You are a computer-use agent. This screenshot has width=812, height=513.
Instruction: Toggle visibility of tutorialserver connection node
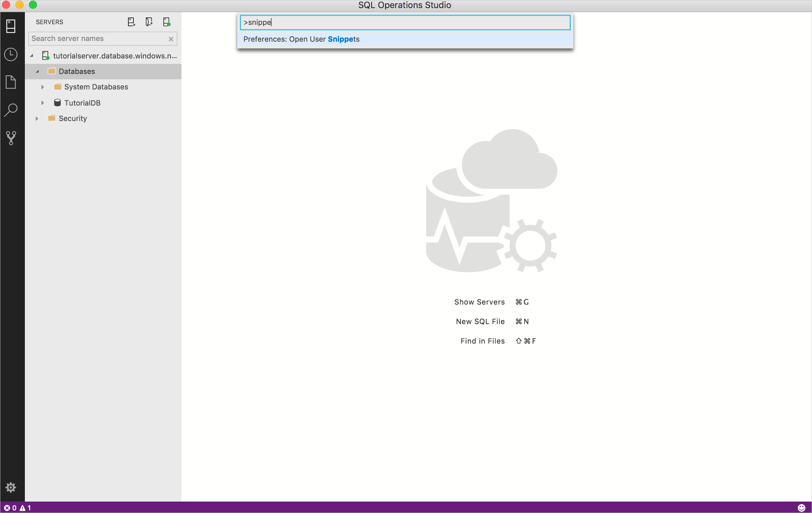coord(33,55)
